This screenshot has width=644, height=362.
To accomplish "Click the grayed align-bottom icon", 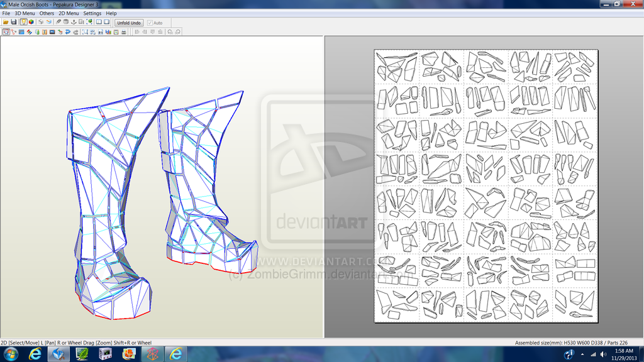I will [160, 31].
